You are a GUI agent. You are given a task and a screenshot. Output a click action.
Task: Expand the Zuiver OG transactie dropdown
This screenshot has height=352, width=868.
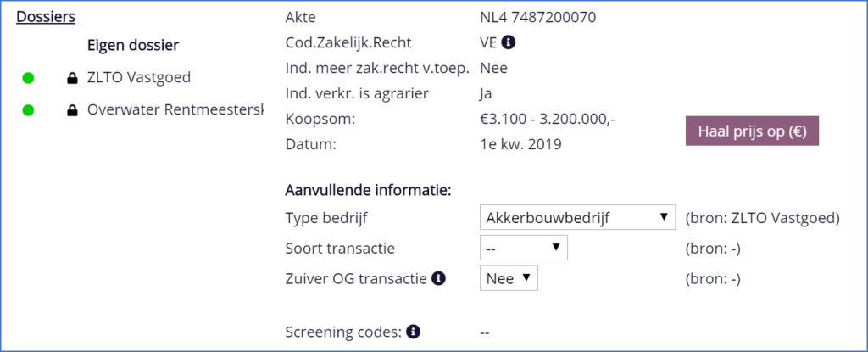click(x=509, y=278)
